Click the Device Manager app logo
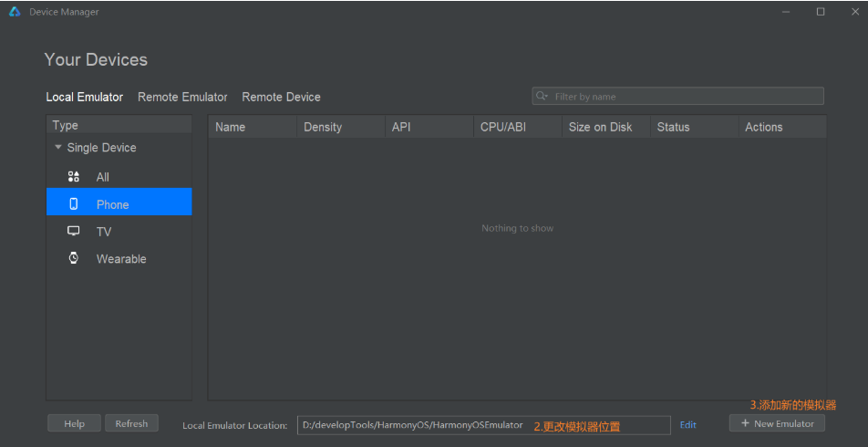 tap(15, 12)
